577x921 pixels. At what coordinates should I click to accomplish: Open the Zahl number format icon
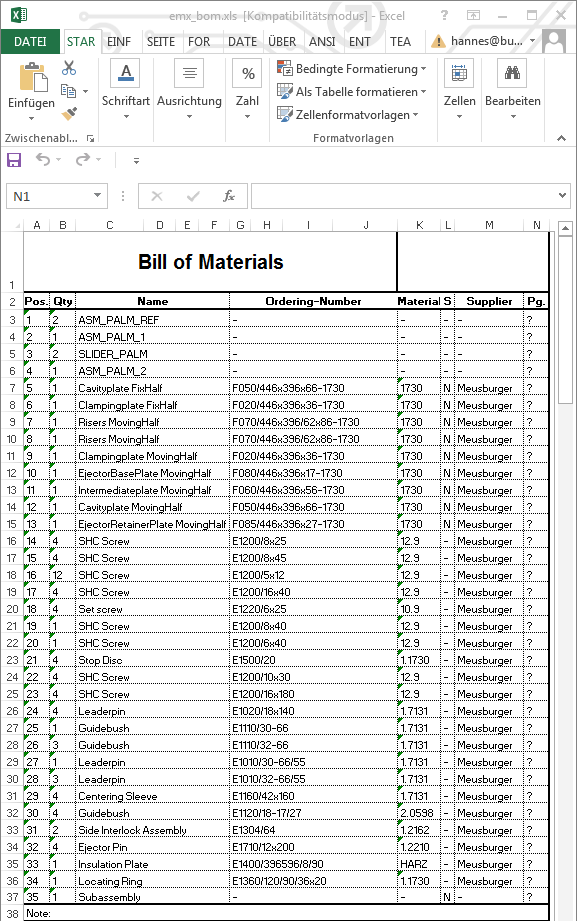pos(247,73)
